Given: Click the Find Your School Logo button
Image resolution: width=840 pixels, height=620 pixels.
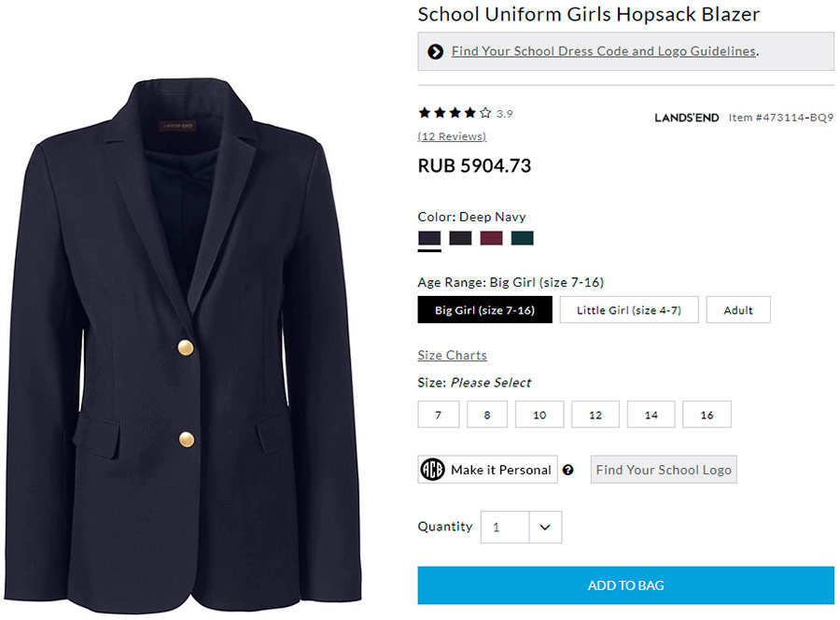Looking at the screenshot, I should click(663, 470).
